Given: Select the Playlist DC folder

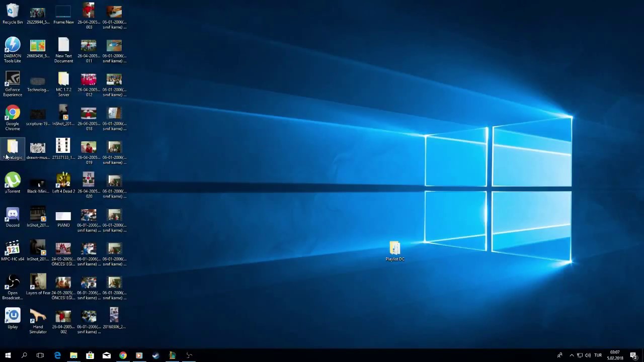Looking at the screenshot, I should (x=395, y=251).
